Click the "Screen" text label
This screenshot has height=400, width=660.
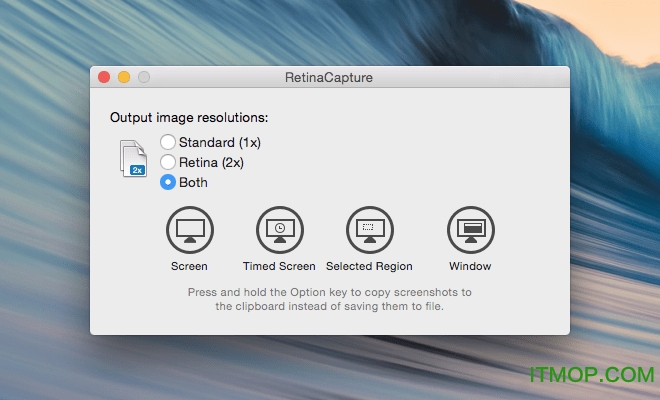189,266
